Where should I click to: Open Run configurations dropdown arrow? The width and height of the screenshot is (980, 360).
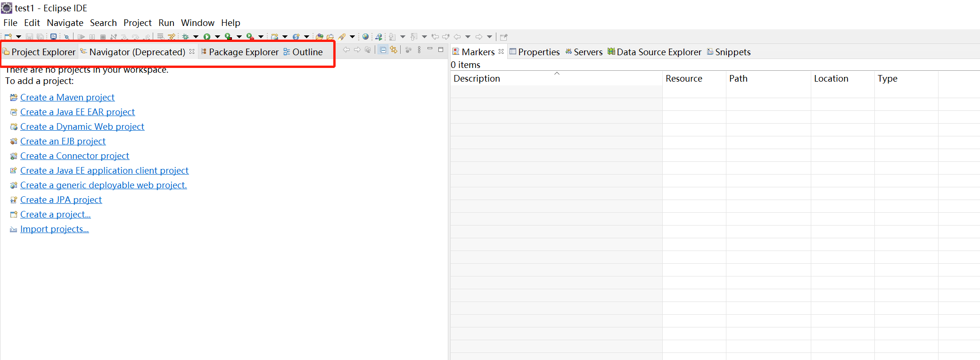(x=217, y=36)
